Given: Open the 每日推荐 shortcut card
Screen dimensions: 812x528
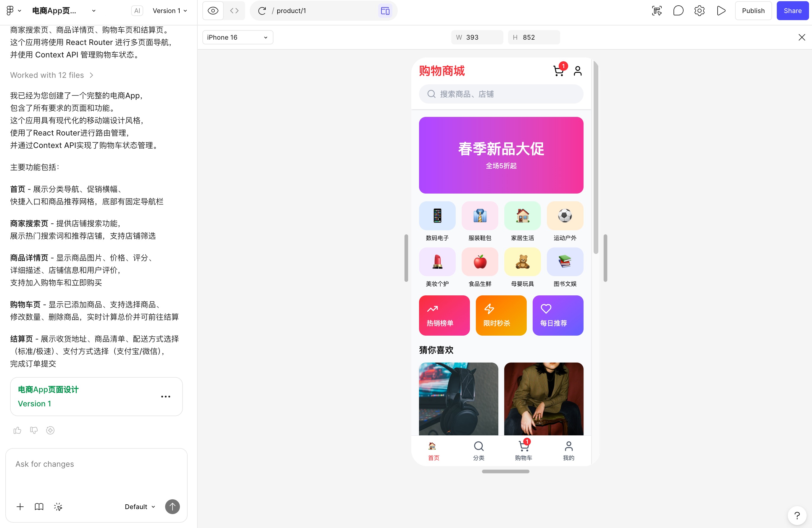Looking at the screenshot, I should click(558, 315).
